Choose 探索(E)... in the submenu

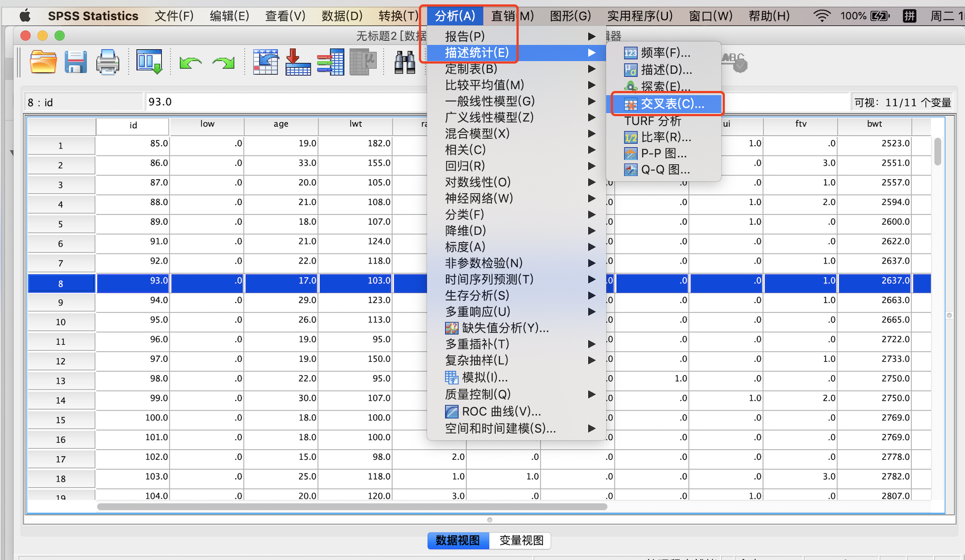663,86
